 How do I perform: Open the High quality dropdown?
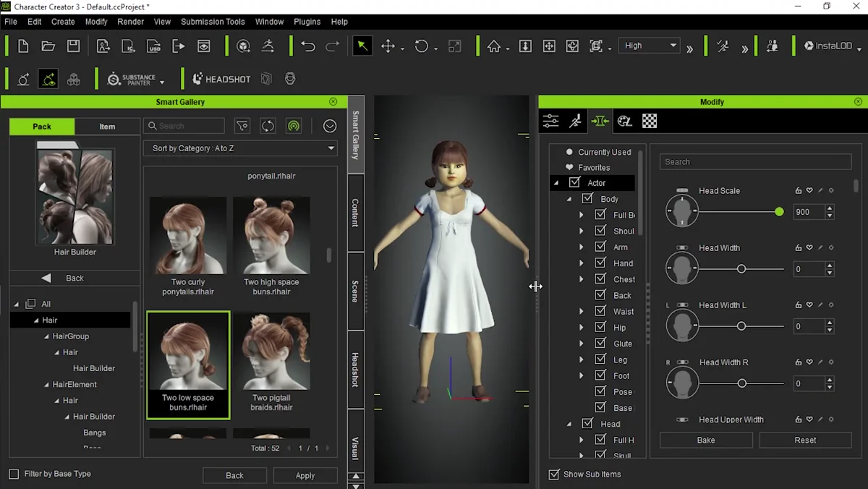[651, 46]
